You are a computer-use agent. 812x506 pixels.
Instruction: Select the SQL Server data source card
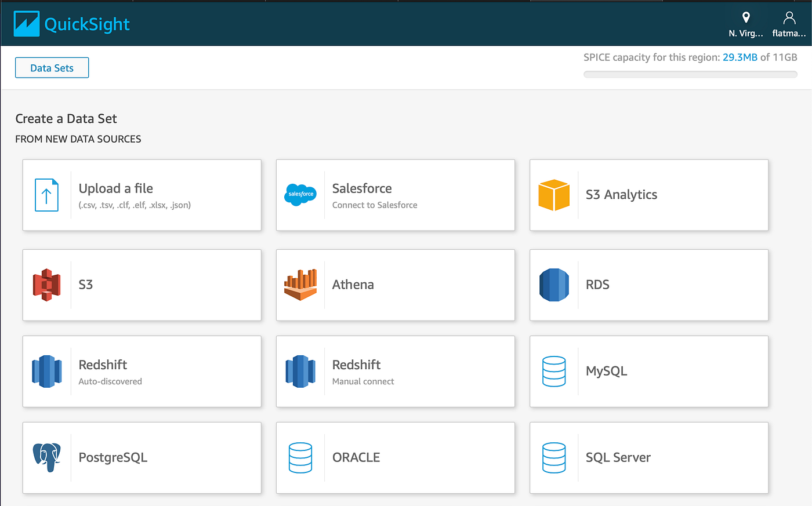pos(648,457)
